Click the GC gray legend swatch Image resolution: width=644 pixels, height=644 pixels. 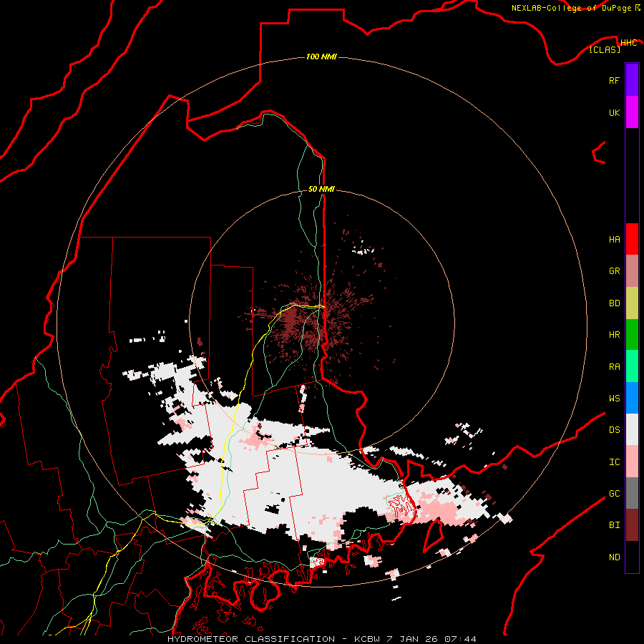click(x=632, y=493)
